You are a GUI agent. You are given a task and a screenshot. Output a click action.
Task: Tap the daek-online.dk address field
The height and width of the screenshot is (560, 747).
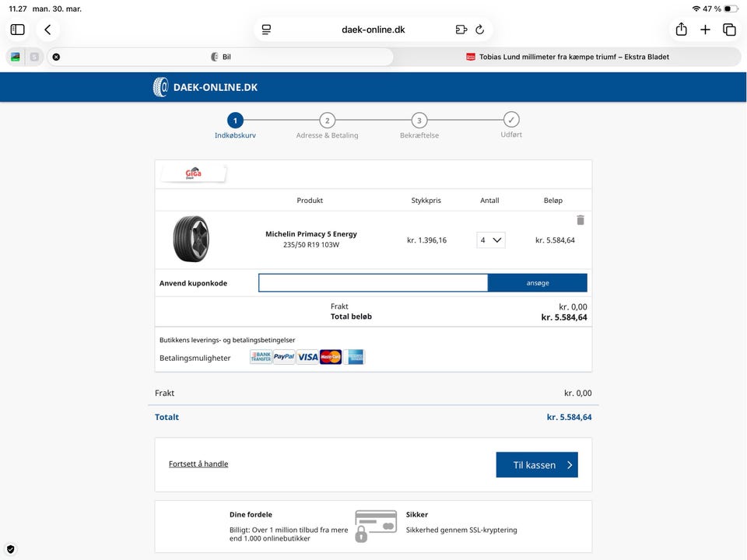(x=373, y=30)
